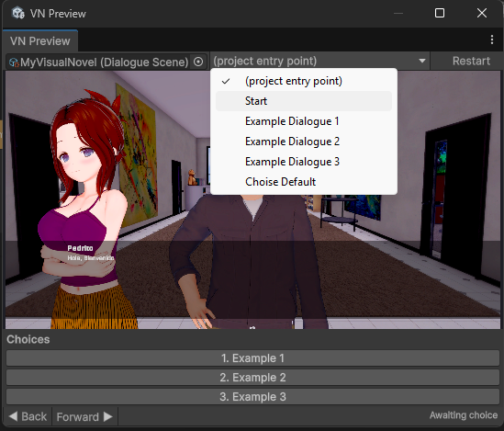This screenshot has width=504, height=431.
Task: Click the MyVisualNovel asset icon
Action: (14, 62)
